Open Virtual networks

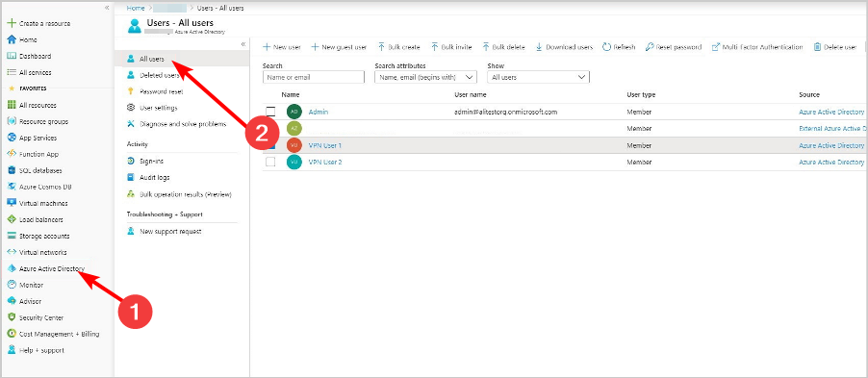42,252
